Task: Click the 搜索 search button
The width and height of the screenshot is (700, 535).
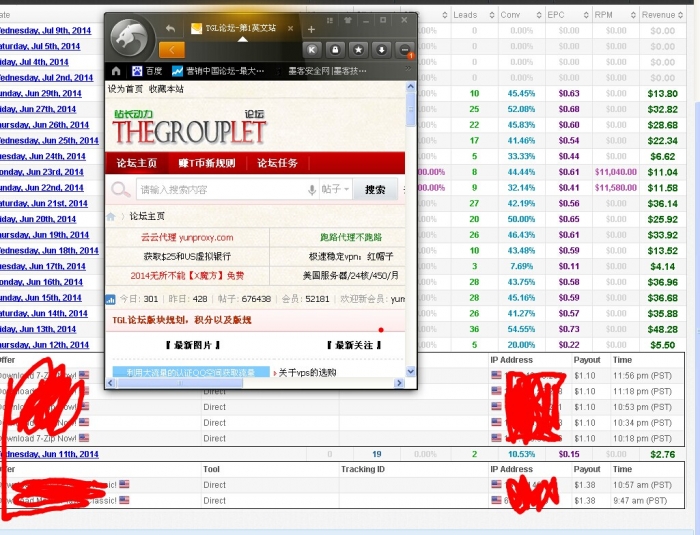Action: click(375, 190)
